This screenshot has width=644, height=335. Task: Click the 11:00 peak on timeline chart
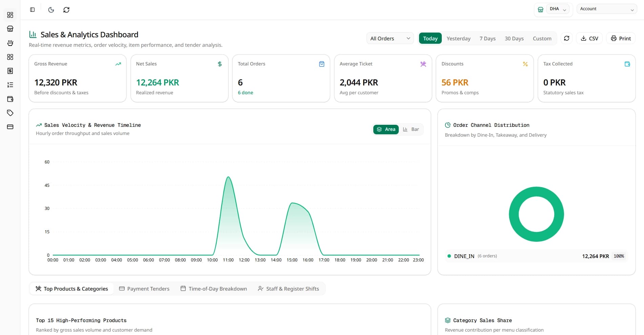tap(228, 177)
